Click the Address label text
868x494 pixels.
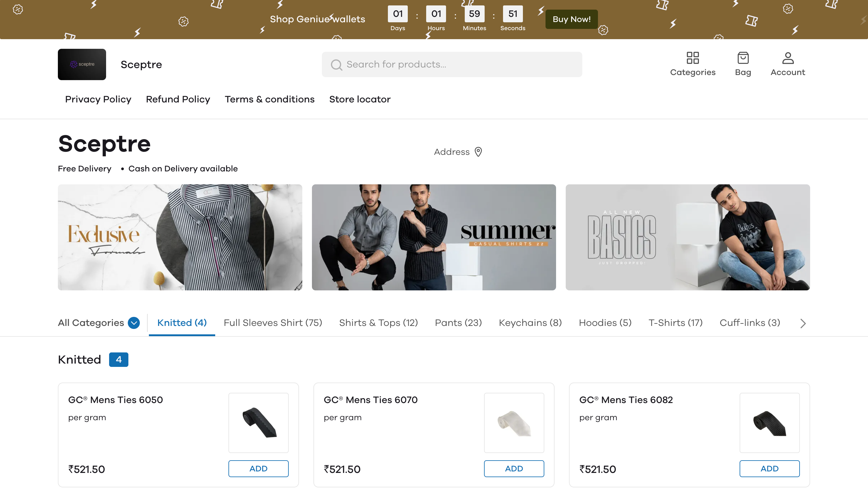coord(452,152)
